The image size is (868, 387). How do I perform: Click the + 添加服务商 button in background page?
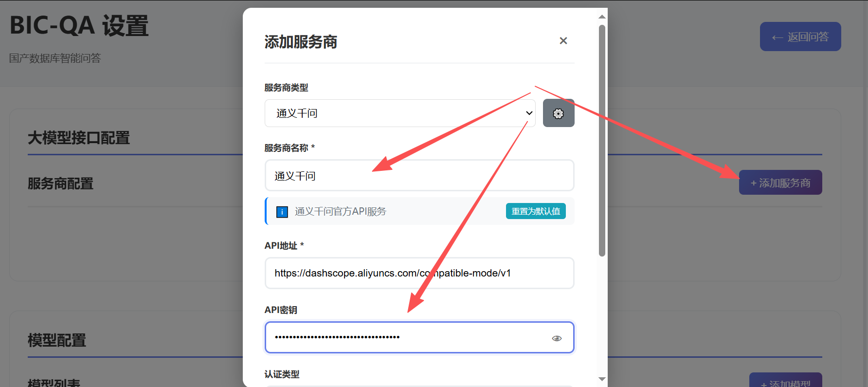point(780,183)
